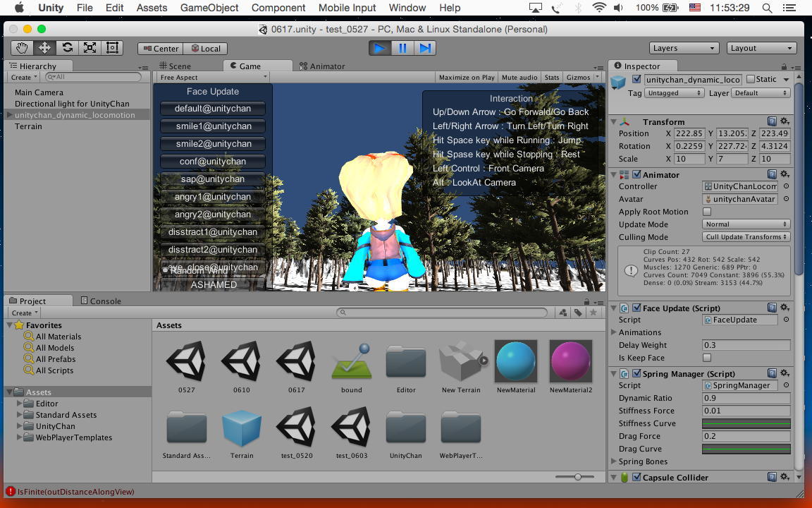Save search to favorites star icon
Image resolution: width=812 pixels, height=508 pixels.
(x=593, y=313)
